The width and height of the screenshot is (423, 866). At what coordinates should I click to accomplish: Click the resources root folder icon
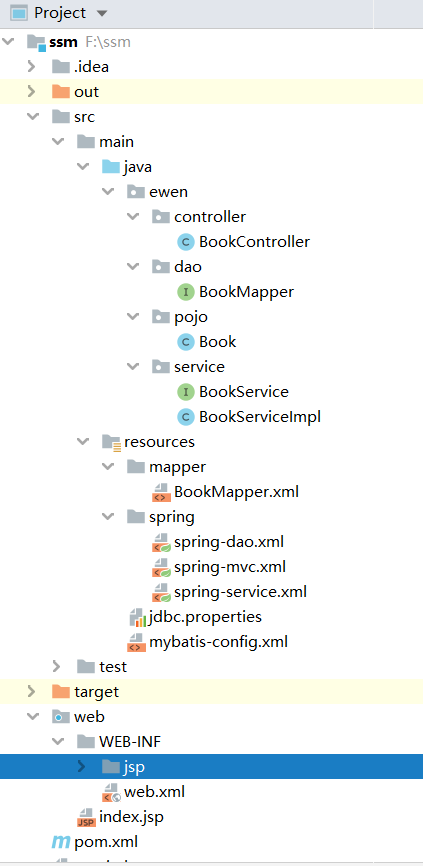(112, 442)
